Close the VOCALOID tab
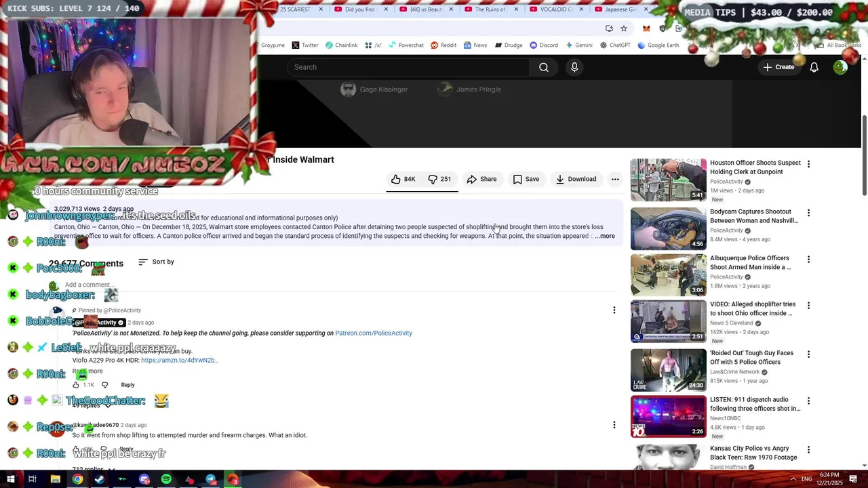Viewport: 868px width, 488px height. [x=582, y=9]
